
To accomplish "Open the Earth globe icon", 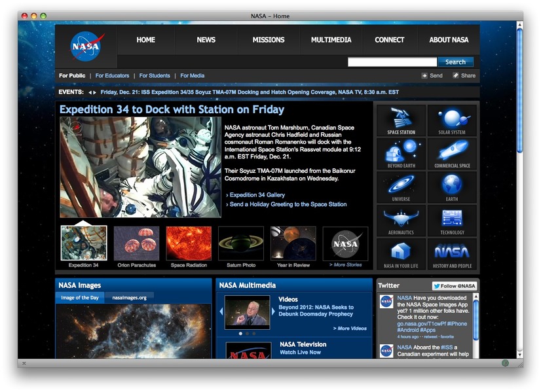I will tap(452, 187).
